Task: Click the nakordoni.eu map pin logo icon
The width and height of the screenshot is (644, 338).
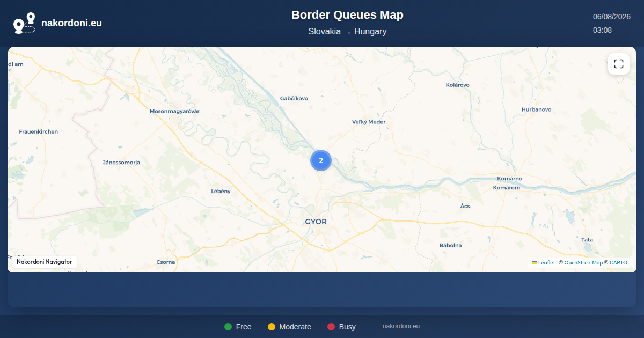Action: tap(24, 23)
